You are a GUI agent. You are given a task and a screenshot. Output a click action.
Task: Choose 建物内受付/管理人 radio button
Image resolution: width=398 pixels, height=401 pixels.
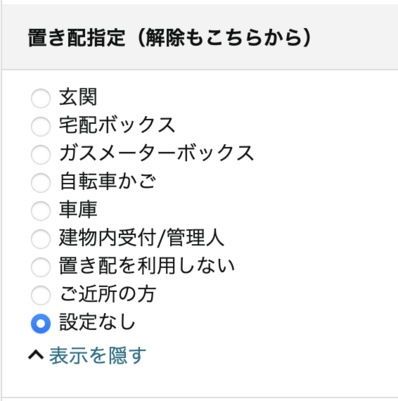coord(41,239)
